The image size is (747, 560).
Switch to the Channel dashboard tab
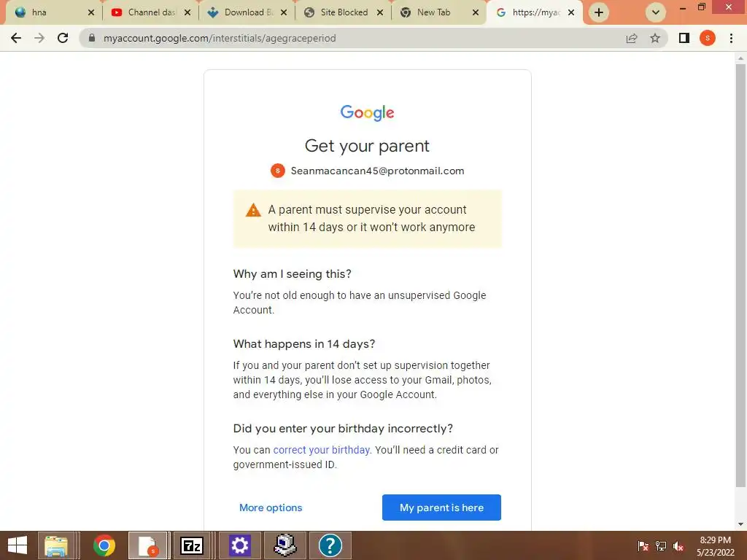(150, 12)
